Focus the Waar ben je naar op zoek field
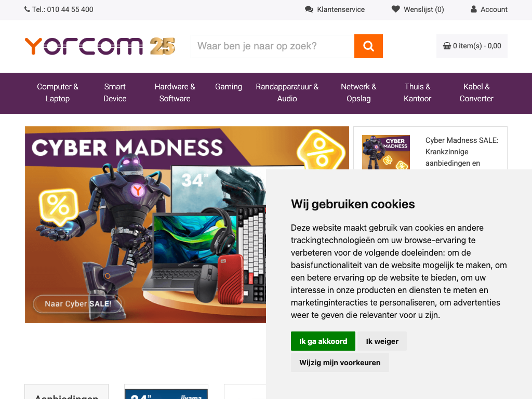Viewport: 532px width, 399px height. coord(272,46)
